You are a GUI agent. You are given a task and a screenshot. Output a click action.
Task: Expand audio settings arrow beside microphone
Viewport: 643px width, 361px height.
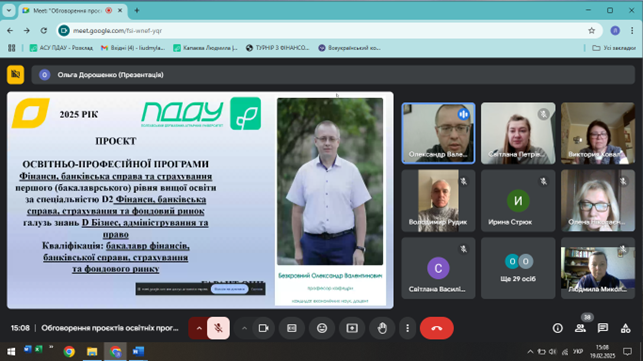point(199,328)
